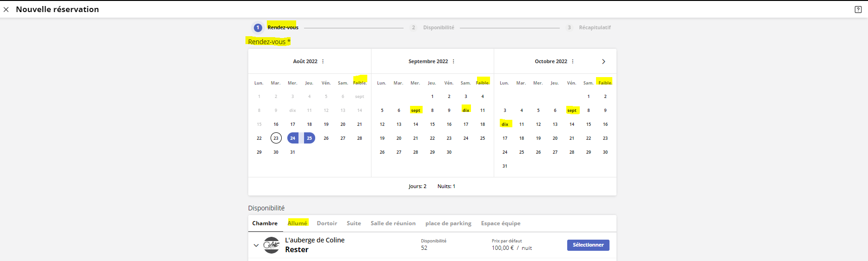Go to next month with arrow
The height and width of the screenshot is (261, 868).
pos(603,61)
